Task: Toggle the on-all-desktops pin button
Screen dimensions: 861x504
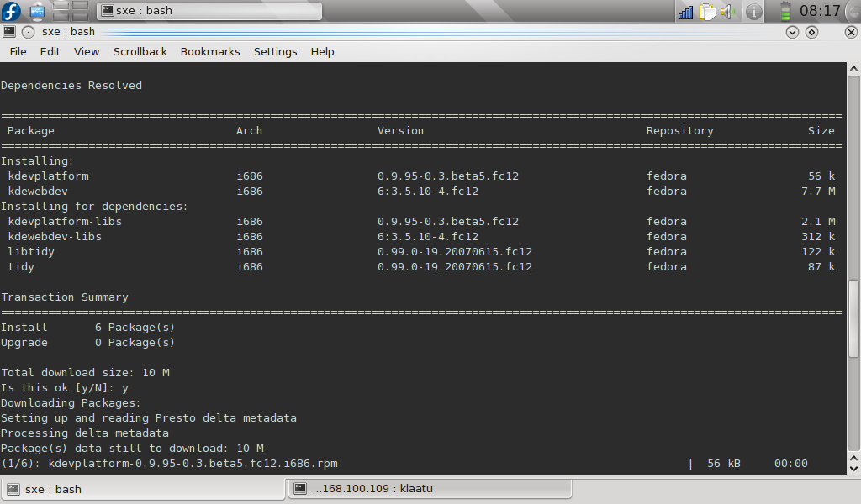Action: click(28, 32)
